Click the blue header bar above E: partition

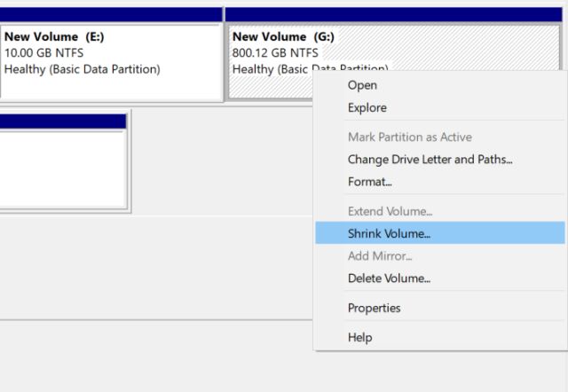[111, 14]
